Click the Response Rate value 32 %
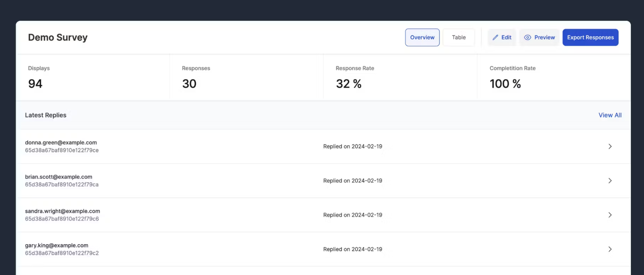644x275 pixels. [x=349, y=84]
